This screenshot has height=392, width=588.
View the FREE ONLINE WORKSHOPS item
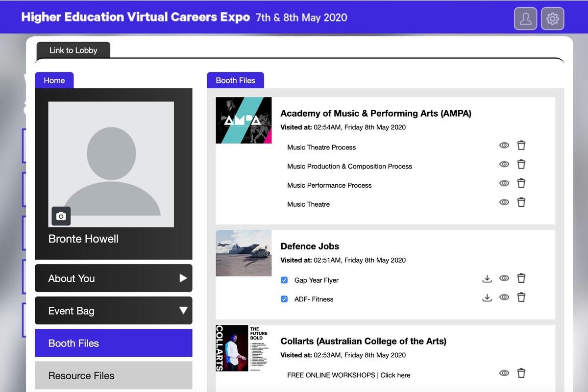[x=504, y=373]
